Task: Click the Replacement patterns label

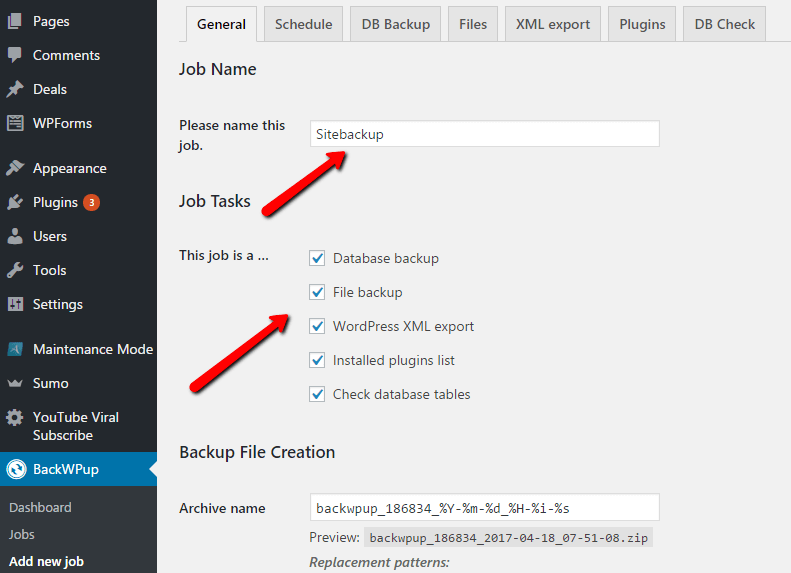Action: 379,562
